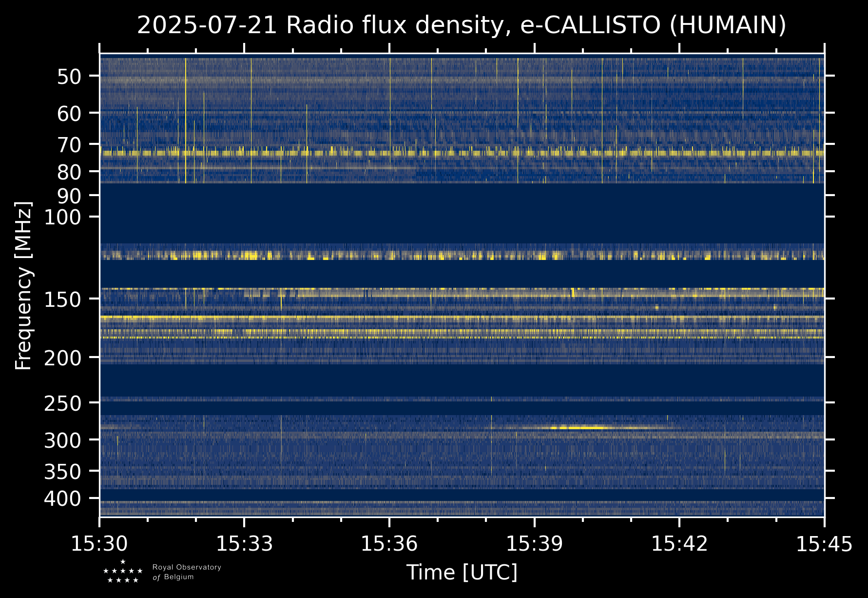Pick the 15:36 time tick label
Screen dimensions: 868x598
tap(389, 544)
